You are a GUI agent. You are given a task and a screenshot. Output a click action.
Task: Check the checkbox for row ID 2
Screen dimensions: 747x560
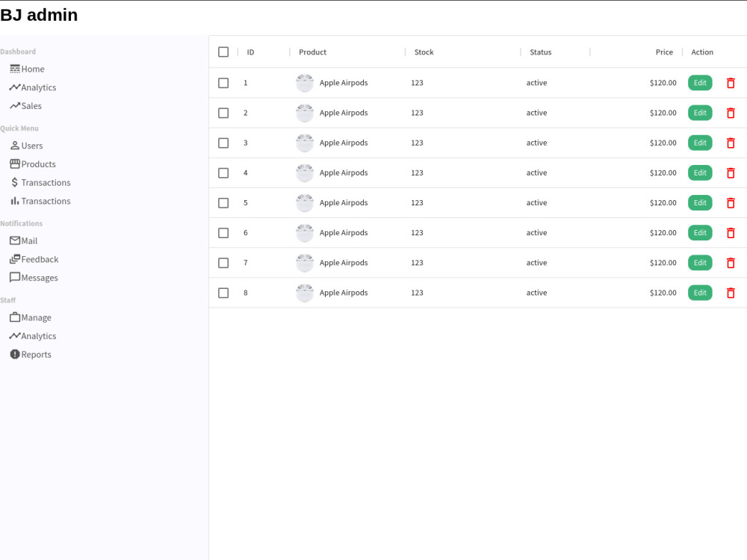click(223, 113)
